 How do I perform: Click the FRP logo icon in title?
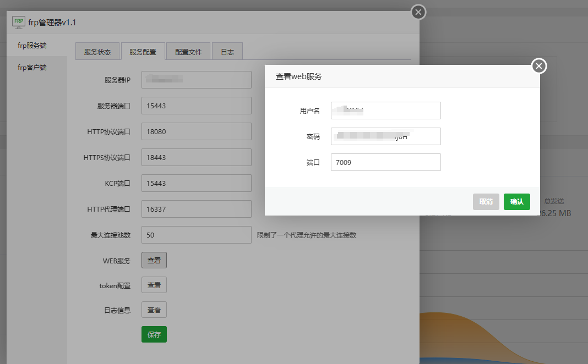coord(18,23)
